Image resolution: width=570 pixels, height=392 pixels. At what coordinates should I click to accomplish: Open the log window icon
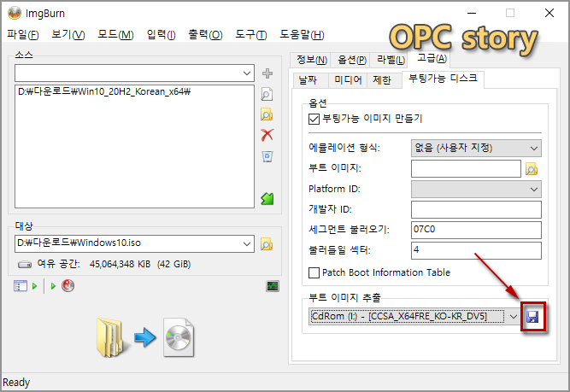[x=273, y=286]
